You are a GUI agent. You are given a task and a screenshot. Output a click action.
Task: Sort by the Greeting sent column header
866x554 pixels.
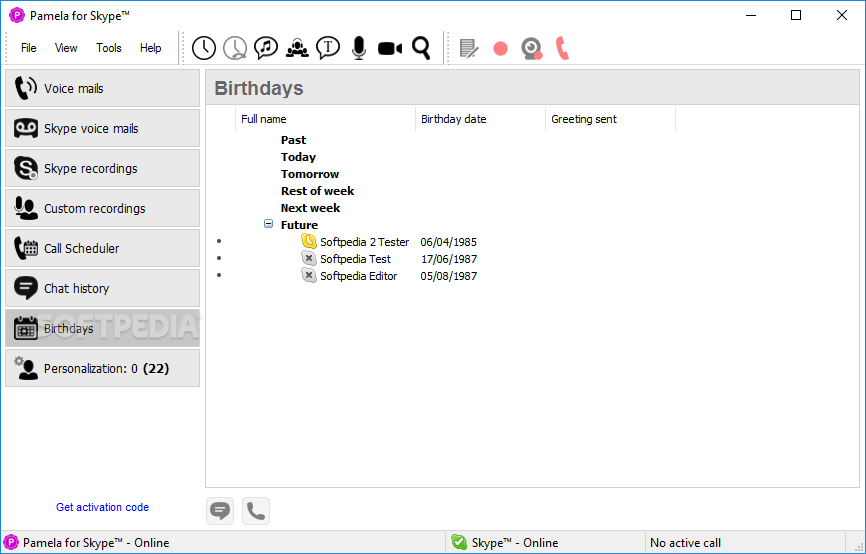click(x=610, y=119)
